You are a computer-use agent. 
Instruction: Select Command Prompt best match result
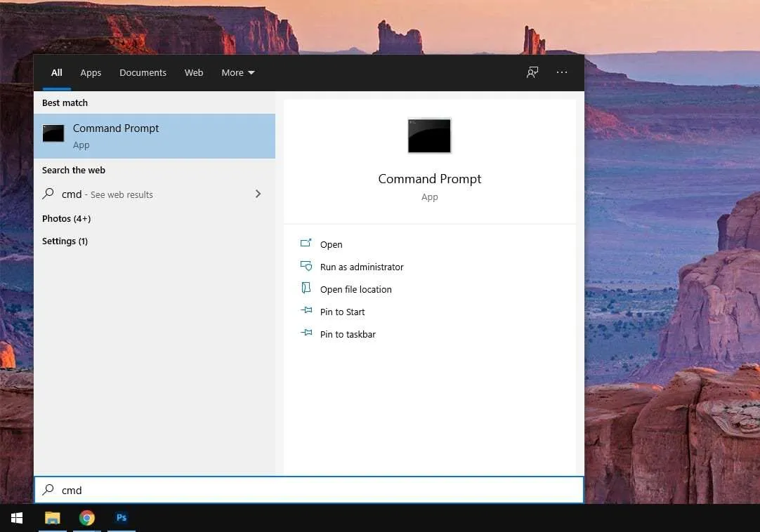click(155, 136)
